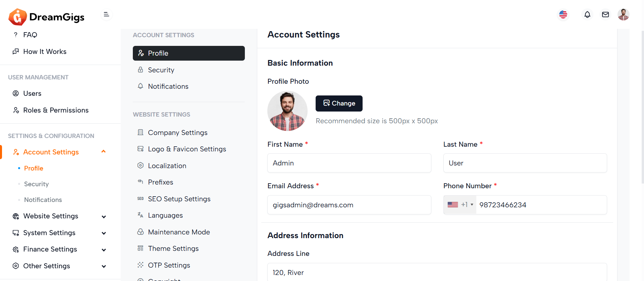Click the Localization icon in settings list
Screen dimensions: 644x281
pos(141,165)
